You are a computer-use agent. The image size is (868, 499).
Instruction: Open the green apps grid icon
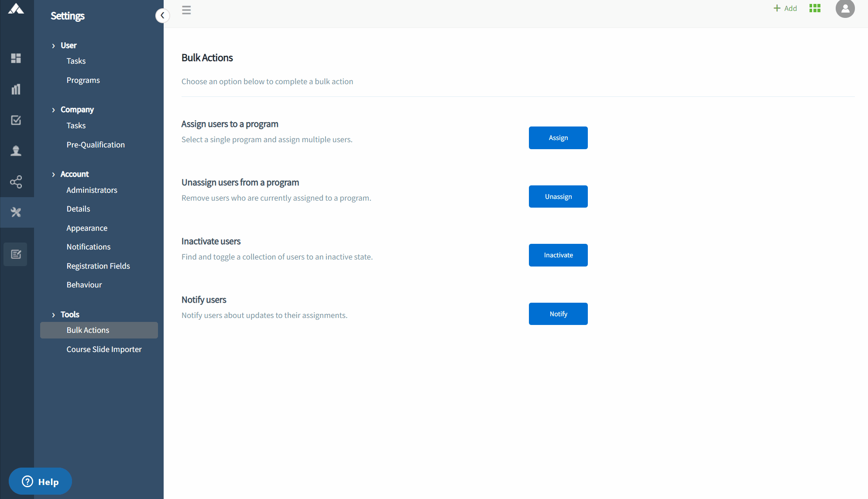pyautogui.click(x=815, y=8)
